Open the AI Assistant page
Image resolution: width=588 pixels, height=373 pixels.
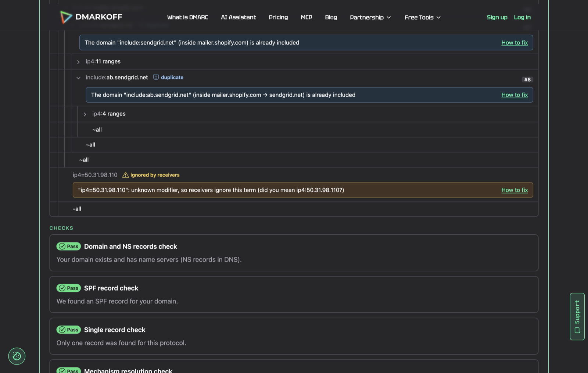coord(239,17)
